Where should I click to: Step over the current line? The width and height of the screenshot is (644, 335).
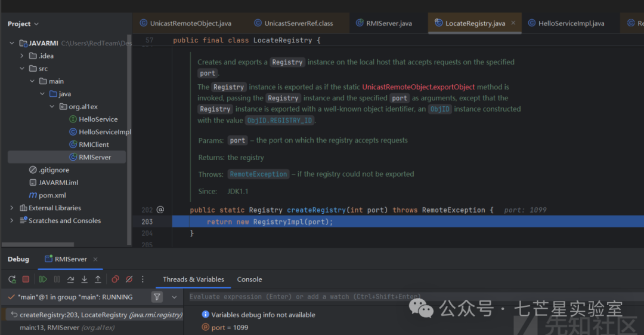pyautogui.click(x=70, y=279)
